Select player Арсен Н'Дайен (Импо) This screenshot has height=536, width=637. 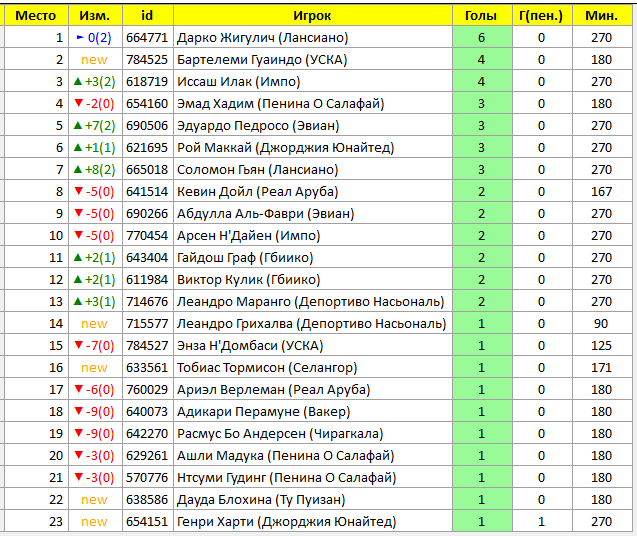pyautogui.click(x=249, y=236)
